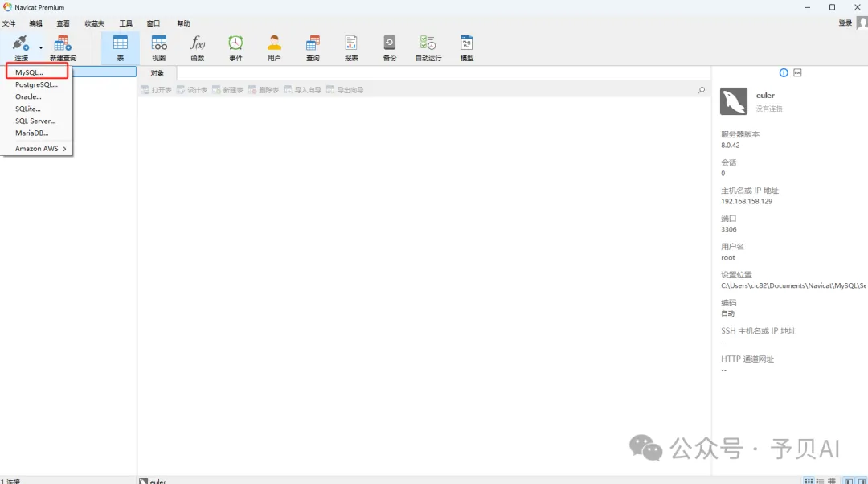Screen dimensions: 868x484
Task: Click the server version value 8.0.42
Action: pyautogui.click(x=730, y=145)
